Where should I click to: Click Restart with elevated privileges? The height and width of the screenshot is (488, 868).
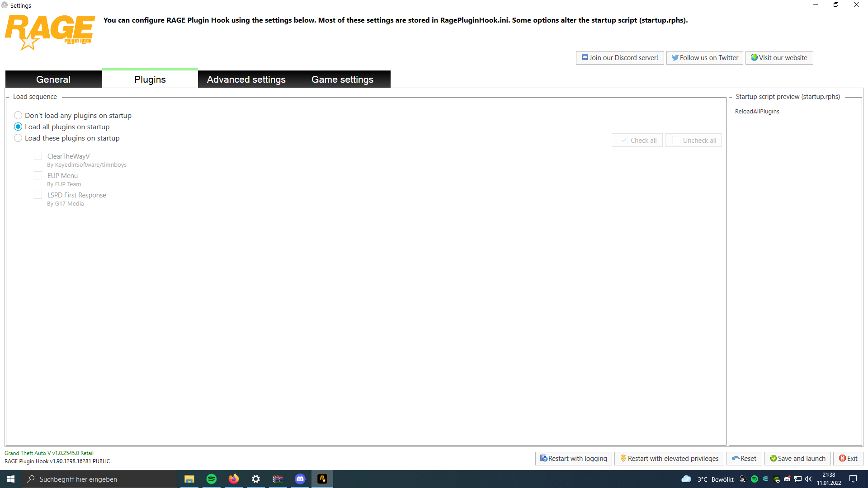pyautogui.click(x=669, y=459)
